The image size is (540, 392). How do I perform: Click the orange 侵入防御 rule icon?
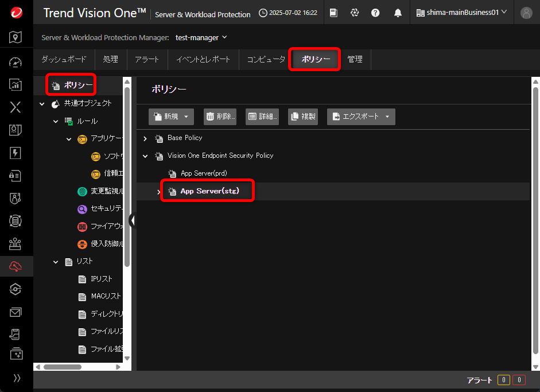[82, 244]
